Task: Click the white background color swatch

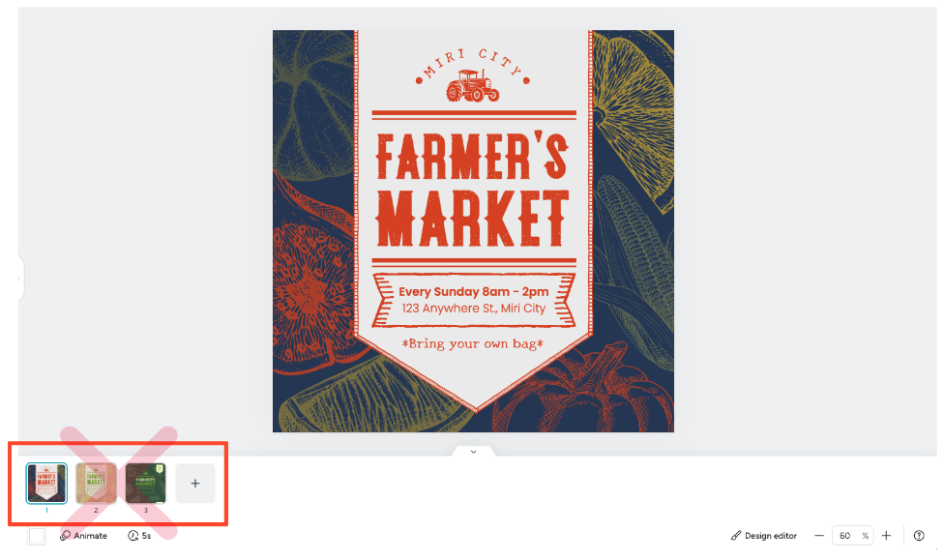Action: (x=37, y=535)
